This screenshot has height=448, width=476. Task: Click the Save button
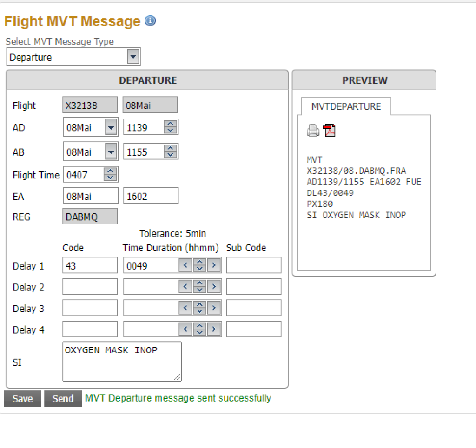pos(22,399)
